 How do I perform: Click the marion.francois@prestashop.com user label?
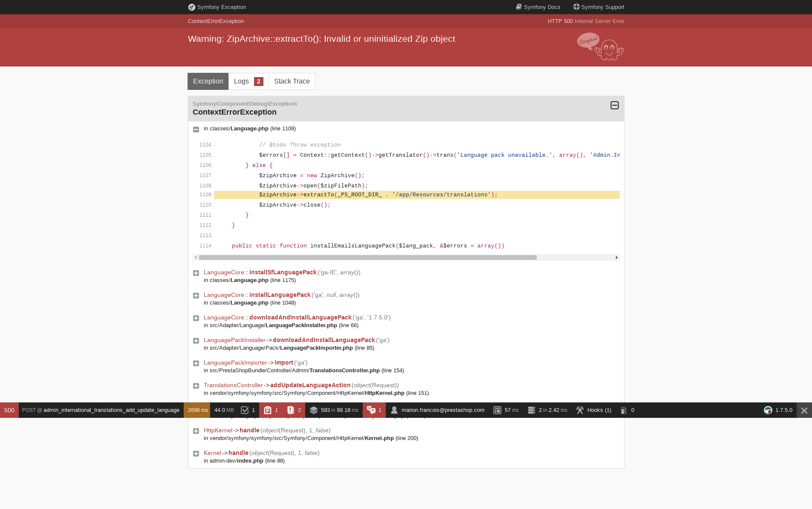pyautogui.click(x=443, y=410)
